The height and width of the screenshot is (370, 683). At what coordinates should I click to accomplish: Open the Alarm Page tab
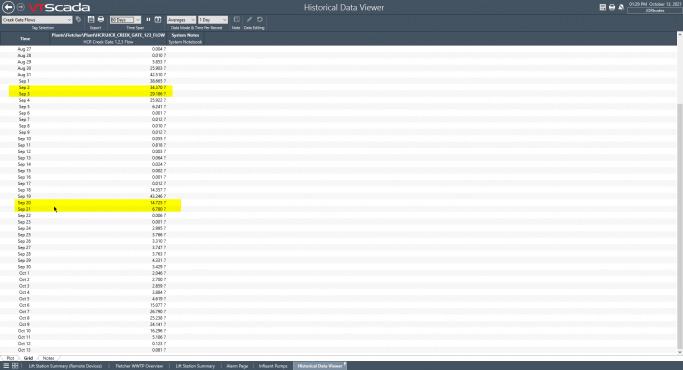tap(237, 366)
